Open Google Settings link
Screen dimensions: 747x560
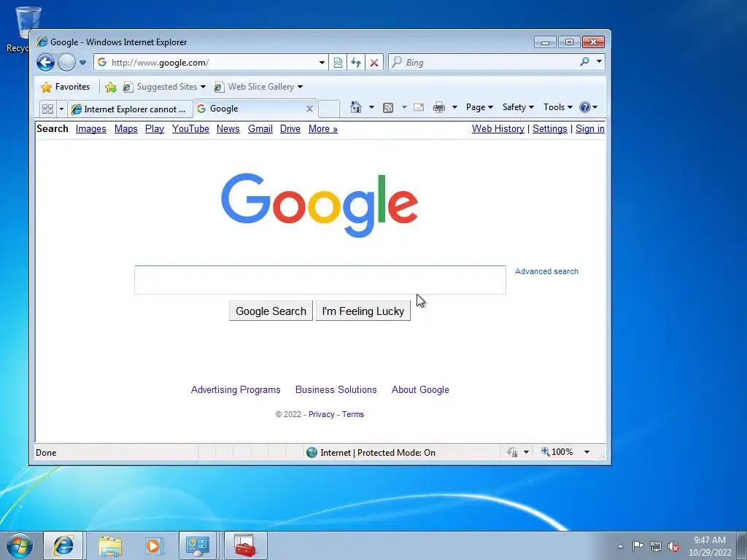(550, 129)
